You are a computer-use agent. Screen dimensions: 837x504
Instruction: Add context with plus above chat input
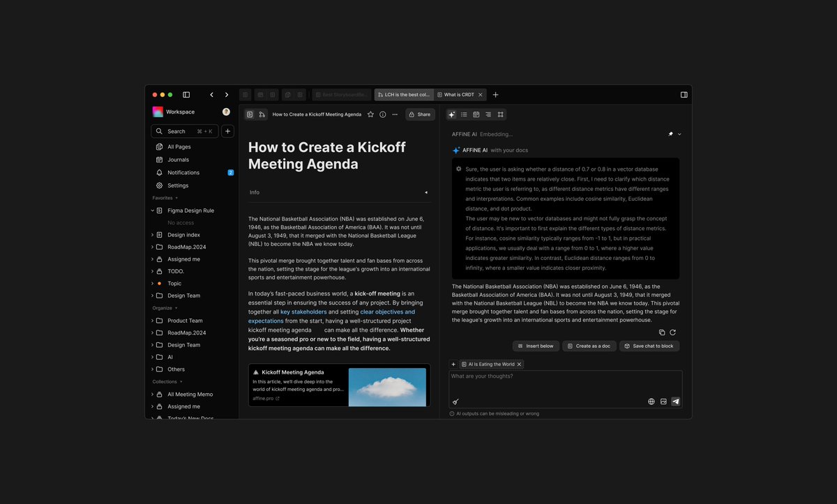coord(453,364)
